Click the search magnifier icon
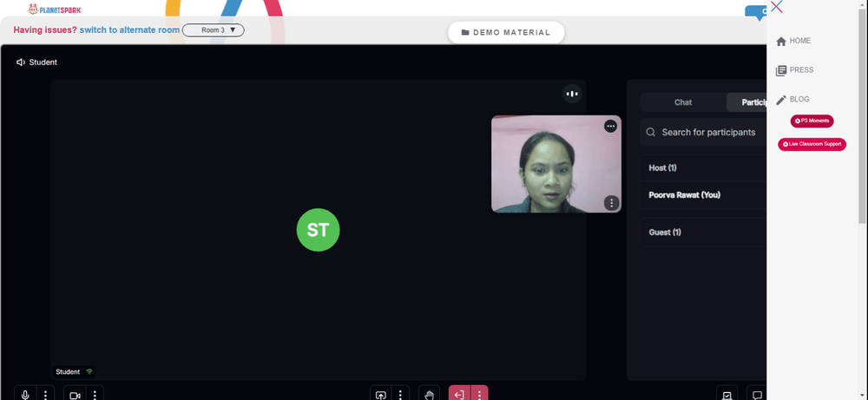 click(651, 132)
